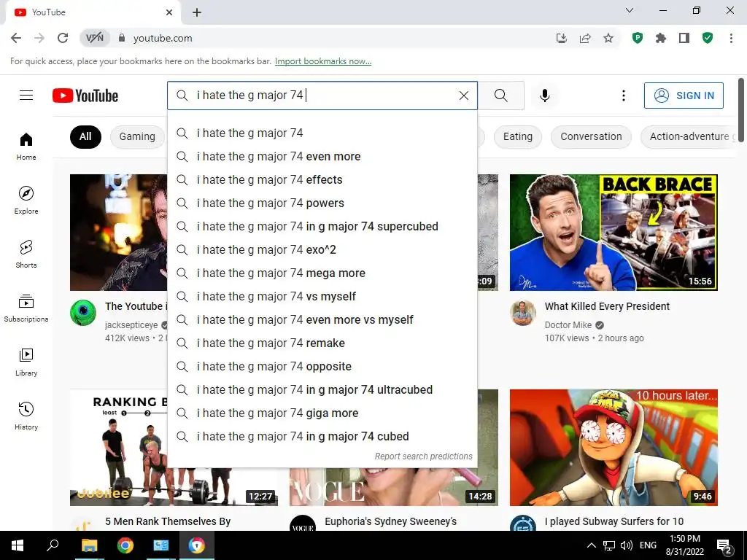Viewport: 747px width, 560px height.
Task: Click into the YouTube search field
Action: click(322, 96)
